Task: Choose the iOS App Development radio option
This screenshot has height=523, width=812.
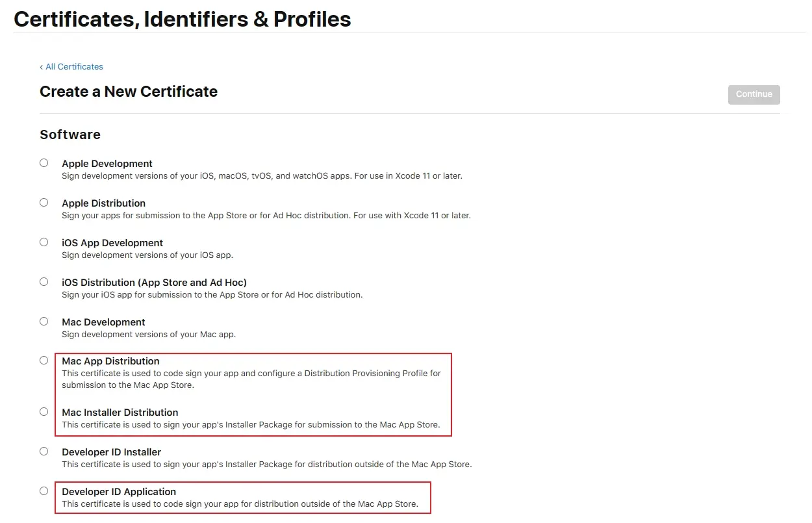Action: click(44, 242)
